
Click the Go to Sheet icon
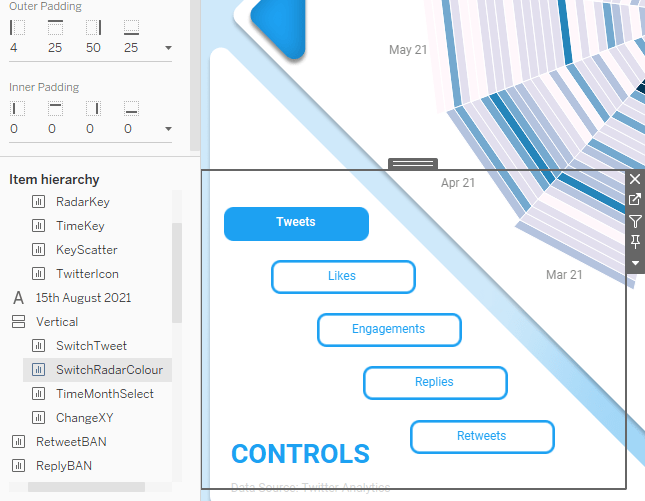(635, 200)
